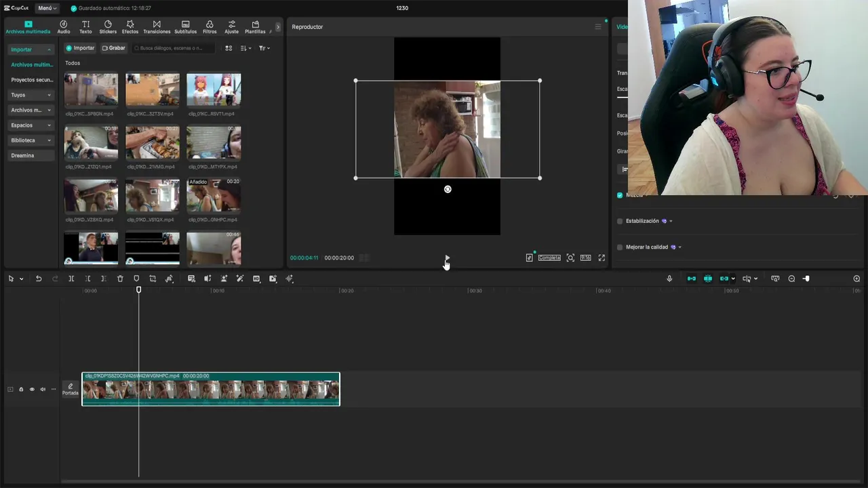Open the Subtítulos tab

pyautogui.click(x=185, y=27)
